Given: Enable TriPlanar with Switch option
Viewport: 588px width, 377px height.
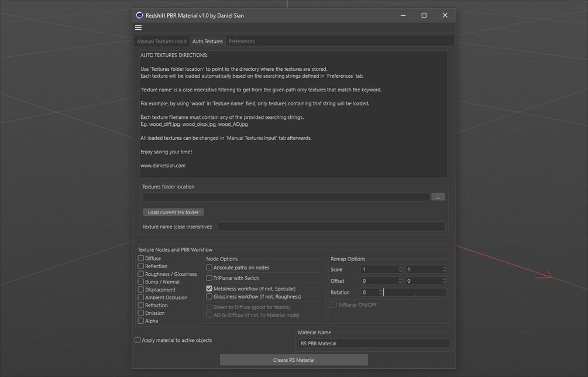Looking at the screenshot, I should point(209,278).
